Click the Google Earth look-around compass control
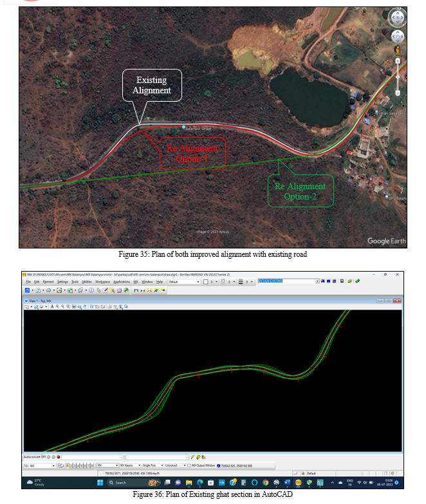 click(398, 17)
